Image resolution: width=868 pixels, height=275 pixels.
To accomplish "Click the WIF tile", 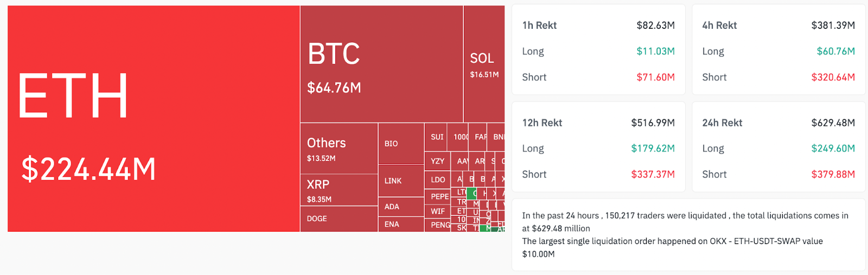I will point(437,211).
